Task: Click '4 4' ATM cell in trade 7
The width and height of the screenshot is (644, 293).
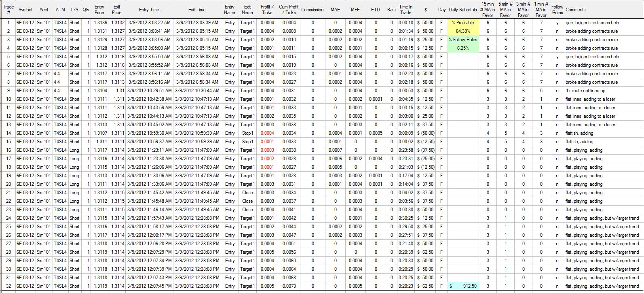Action: tap(61, 74)
